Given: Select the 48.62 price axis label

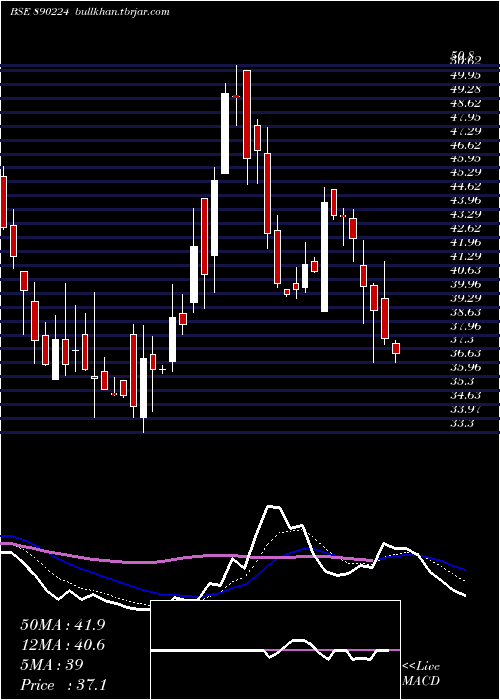Looking at the screenshot, I should 466,103.
